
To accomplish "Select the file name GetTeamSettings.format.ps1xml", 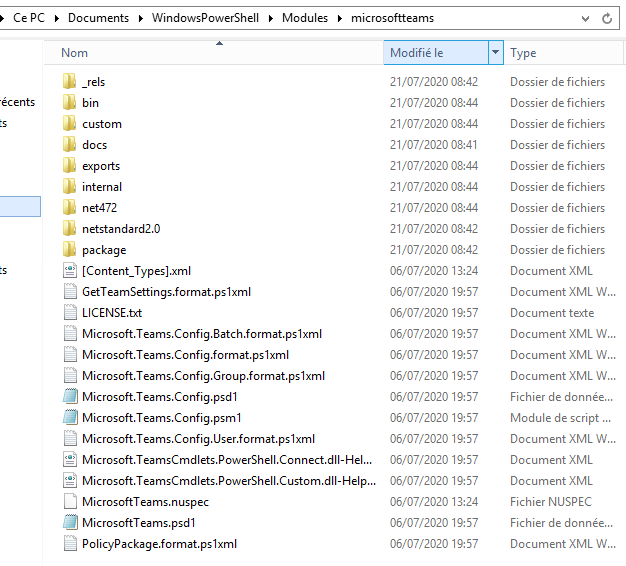I will [166, 292].
